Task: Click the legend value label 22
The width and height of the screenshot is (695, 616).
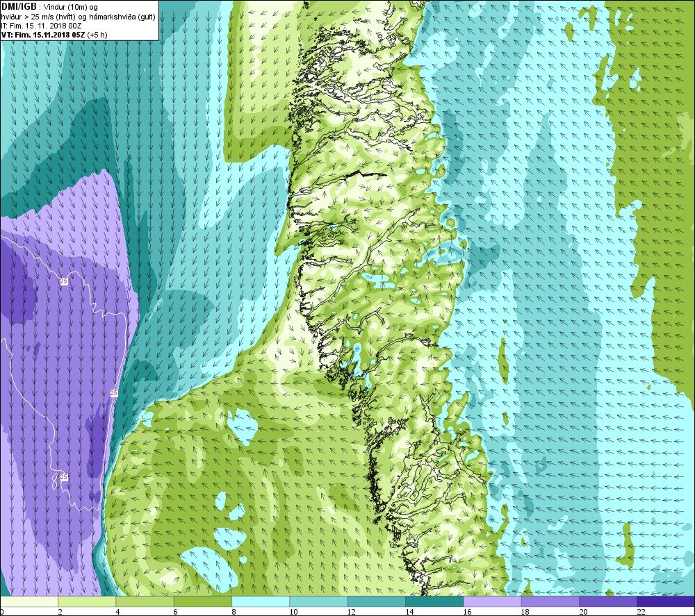Action: coord(641,612)
